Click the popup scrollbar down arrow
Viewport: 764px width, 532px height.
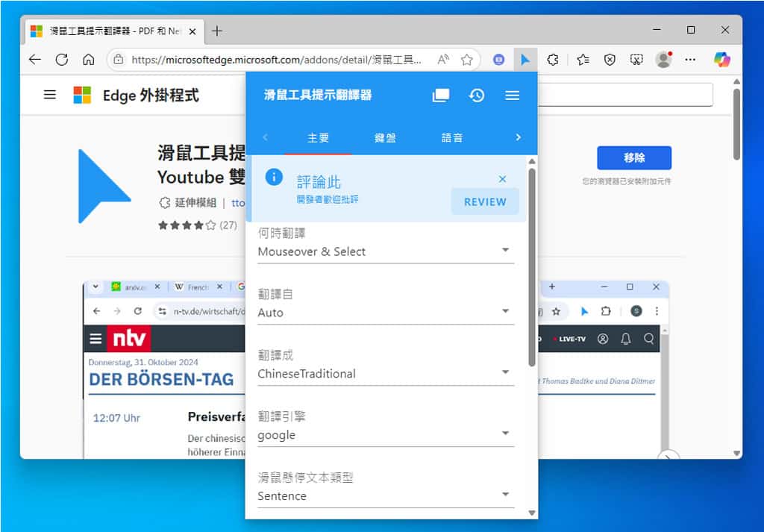click(x=531, y=513)
